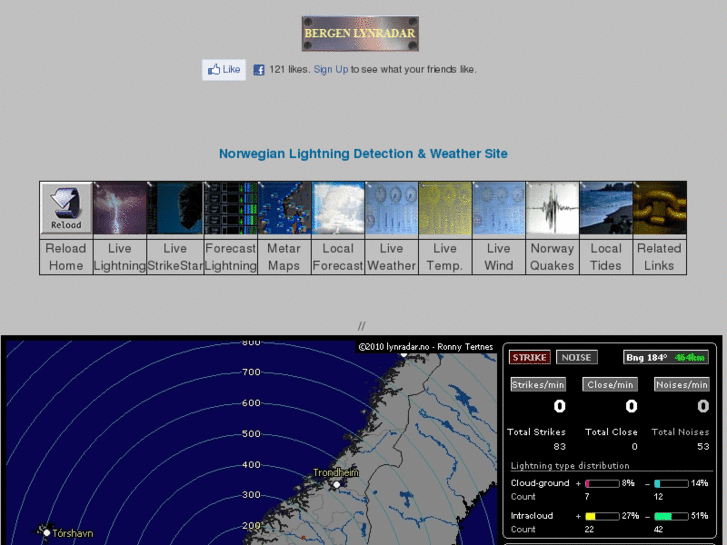Screen dimensions: 727x545
Task: Click the Noises/min label box
Action: (x=682, y=385)
